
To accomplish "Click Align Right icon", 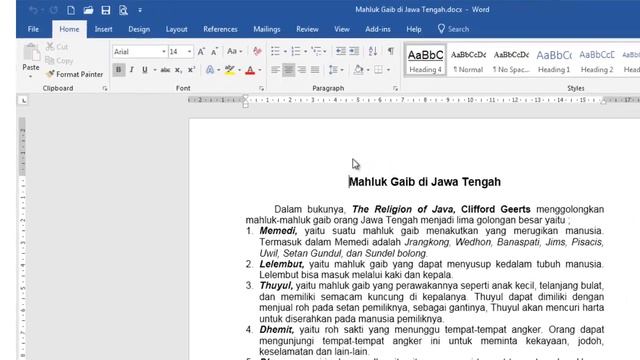I will coord(302,70).
